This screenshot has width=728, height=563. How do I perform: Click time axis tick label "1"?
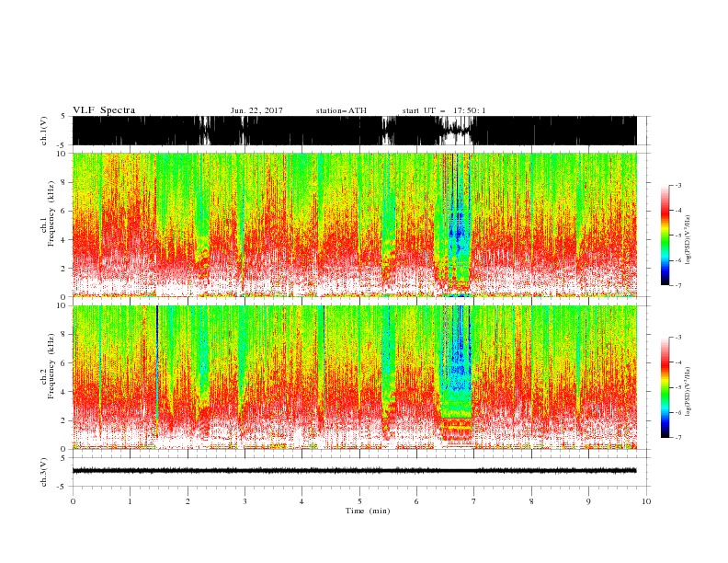click(x=130, y=501)
